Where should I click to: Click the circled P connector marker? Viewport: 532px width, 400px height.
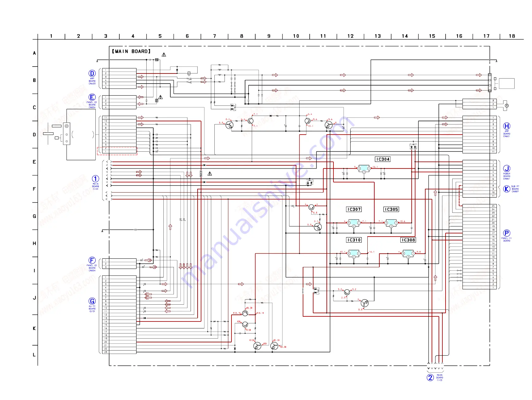[507, 233]
